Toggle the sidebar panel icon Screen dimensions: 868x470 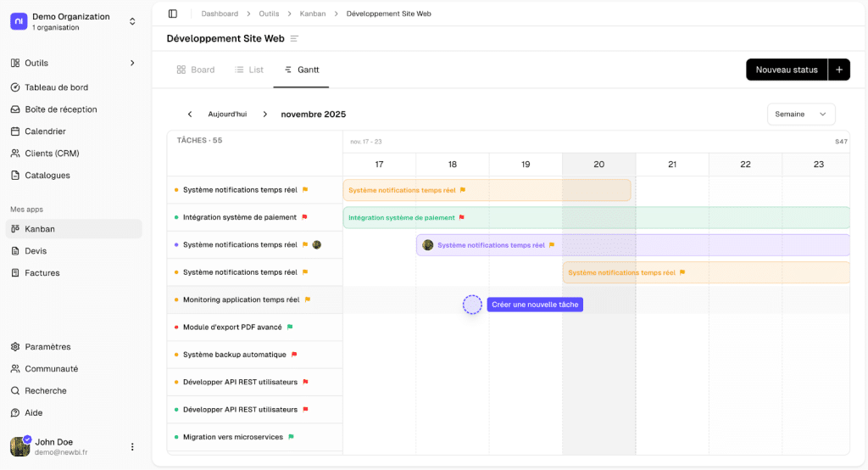point(173,14)
